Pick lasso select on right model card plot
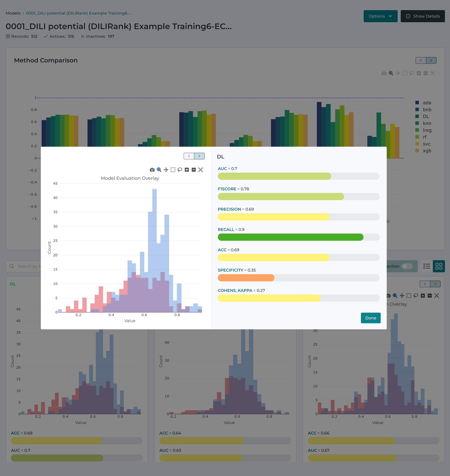450x476 pixels. coord(416,296)
